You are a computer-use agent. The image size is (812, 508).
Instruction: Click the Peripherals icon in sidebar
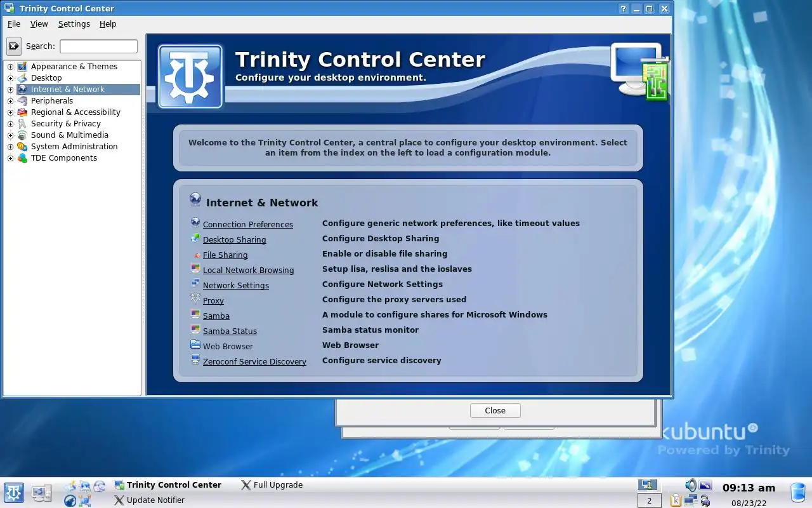pyautogui.click(x=22, y=100)
